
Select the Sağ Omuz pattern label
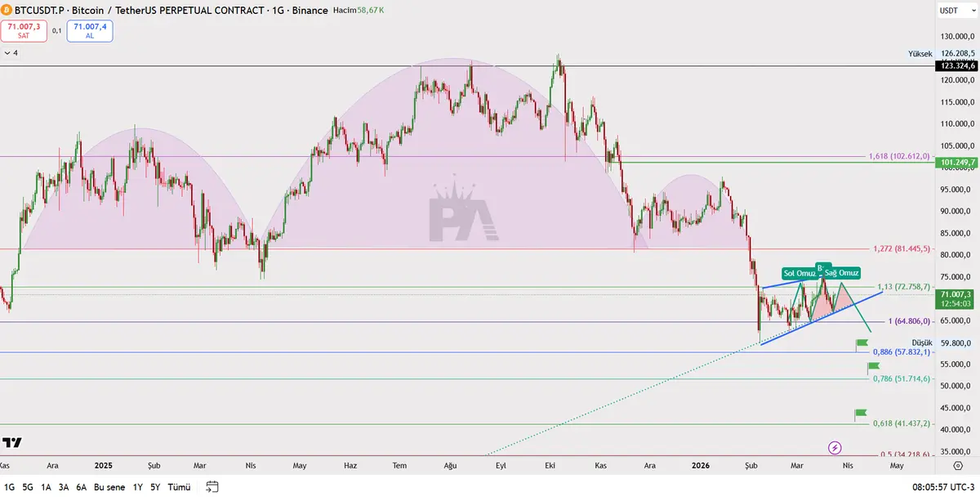(x=840, y=272)
